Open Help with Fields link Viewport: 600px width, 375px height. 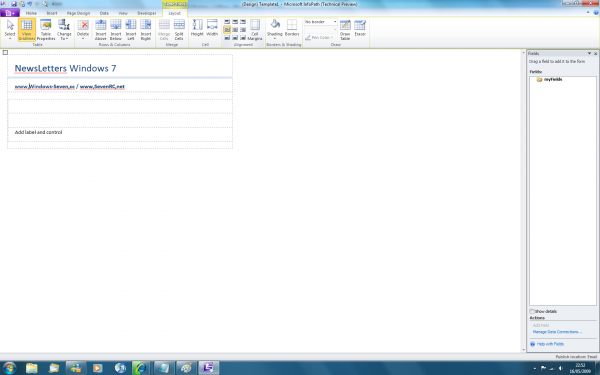[550, 344]
